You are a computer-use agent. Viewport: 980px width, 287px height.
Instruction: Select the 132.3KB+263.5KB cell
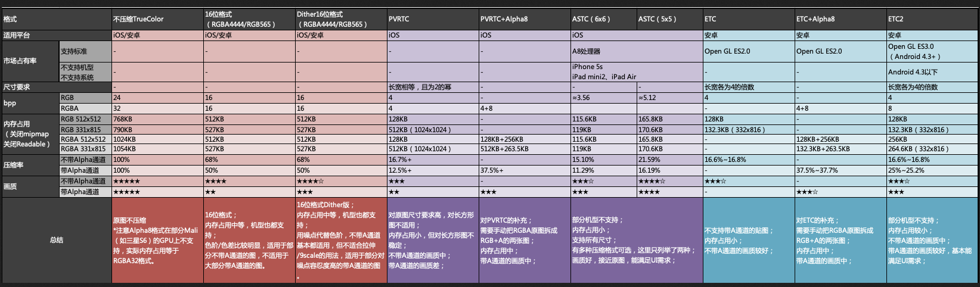pos(841,149)
